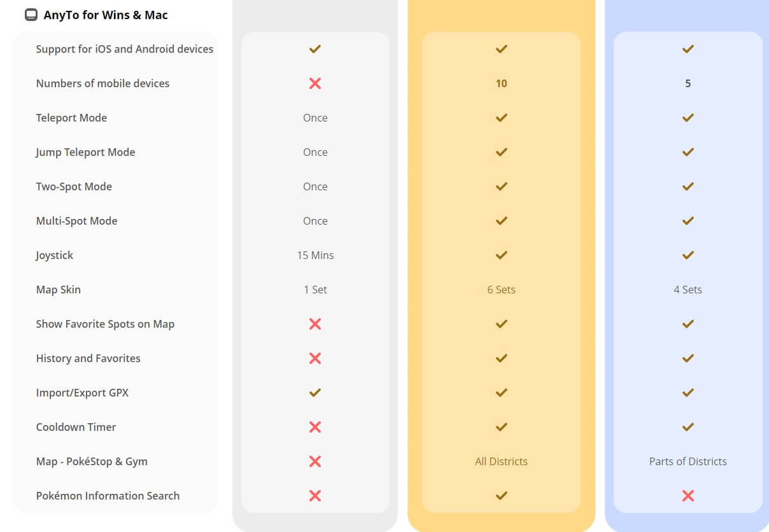The image size is (769, 532).
Task: Click the "All Districts" text in yellow column
Action: click(501, 461)
